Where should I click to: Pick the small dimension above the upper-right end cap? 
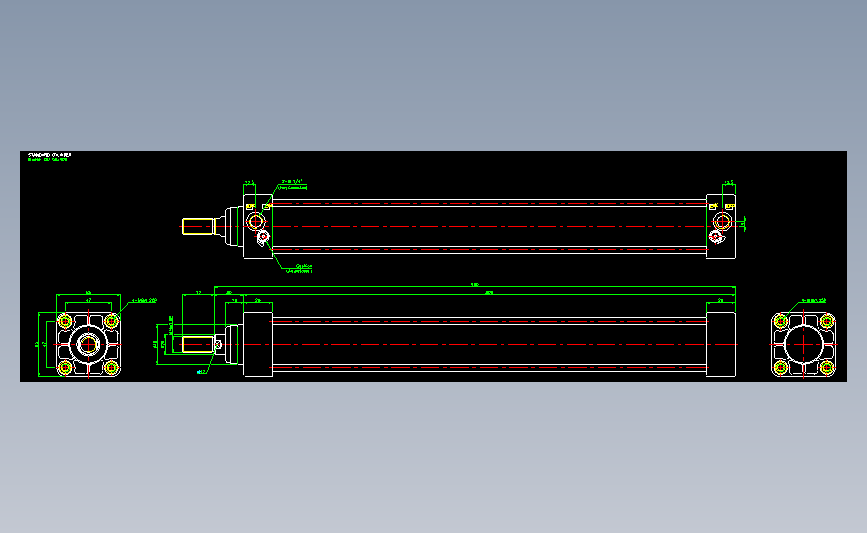(729, 182)
